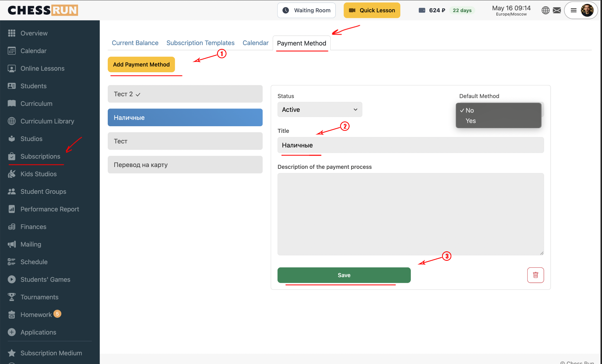Viewport: 602px width, 364px height.
Task: Click the language globe icon in header
Action: (546, 10)
